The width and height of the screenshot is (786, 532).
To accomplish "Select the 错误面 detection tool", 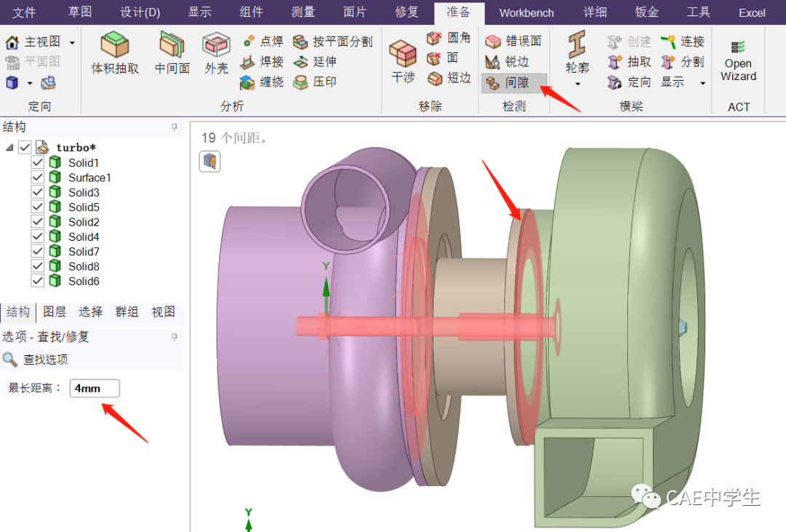I will point(513,41).
